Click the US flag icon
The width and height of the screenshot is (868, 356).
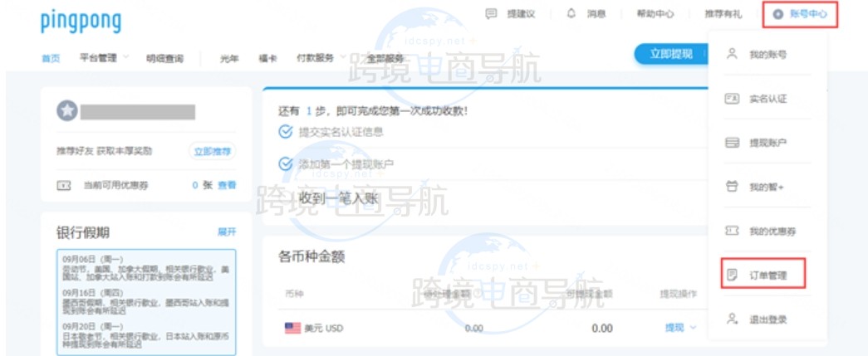(292, 329)
